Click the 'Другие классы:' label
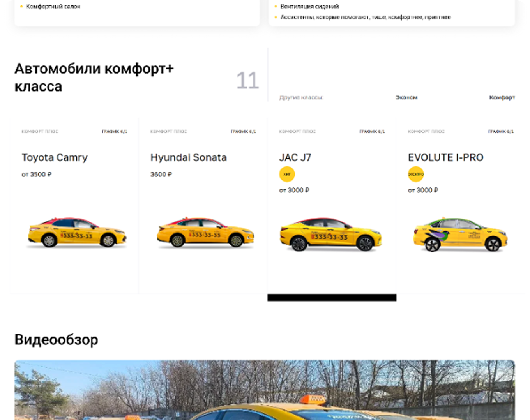This screenshot has height=420, width=530. [x=301, y=97]
